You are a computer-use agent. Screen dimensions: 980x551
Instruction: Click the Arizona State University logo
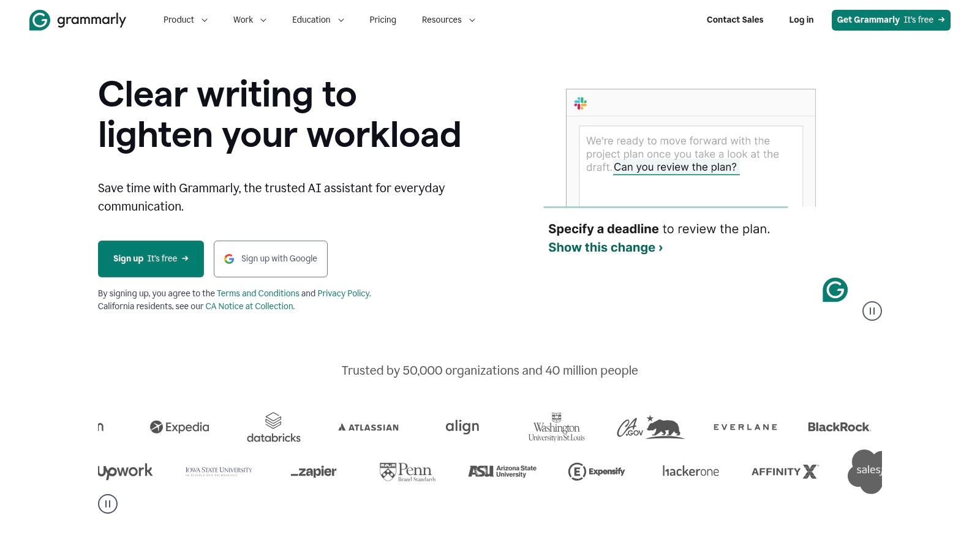tap(502, 471)
